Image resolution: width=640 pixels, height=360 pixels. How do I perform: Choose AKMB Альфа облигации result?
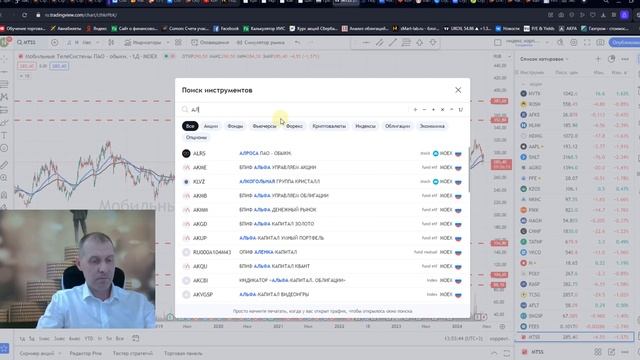(322, 196)
